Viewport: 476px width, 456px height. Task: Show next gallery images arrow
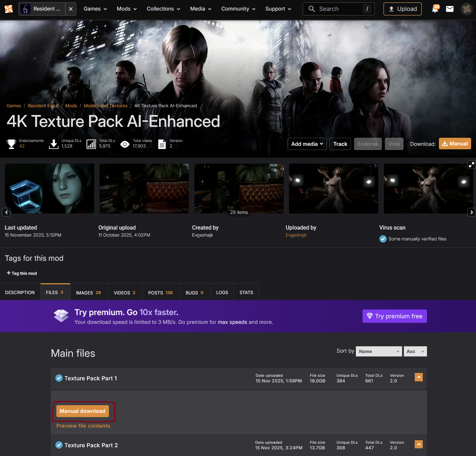click(x=471, y=212)
